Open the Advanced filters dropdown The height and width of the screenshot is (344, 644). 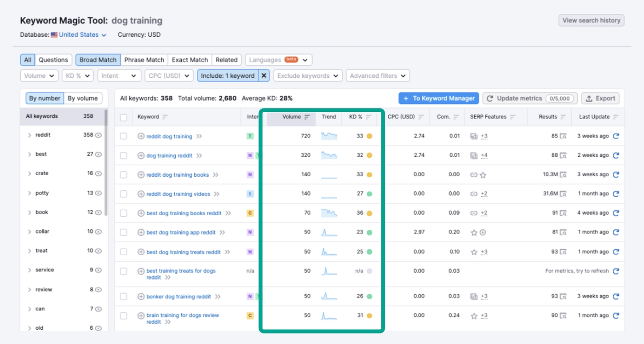click(x=377, y=76)
